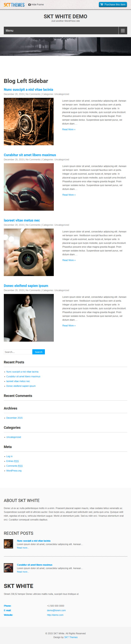The image size is (131, 644).
Task: Click the small headphones thumbnail in footer
Action: tap(9, 568)
